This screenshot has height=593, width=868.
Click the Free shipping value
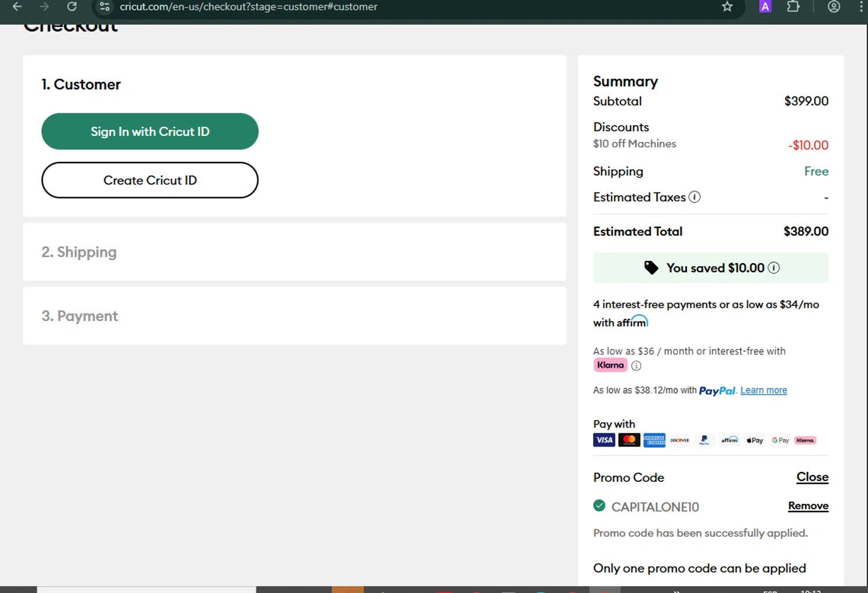point(816,171)
